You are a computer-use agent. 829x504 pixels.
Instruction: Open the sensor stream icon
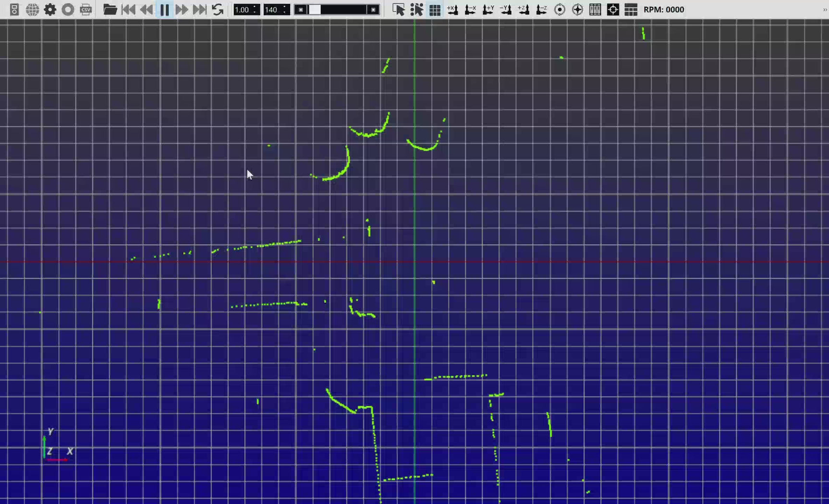point(14,10)
